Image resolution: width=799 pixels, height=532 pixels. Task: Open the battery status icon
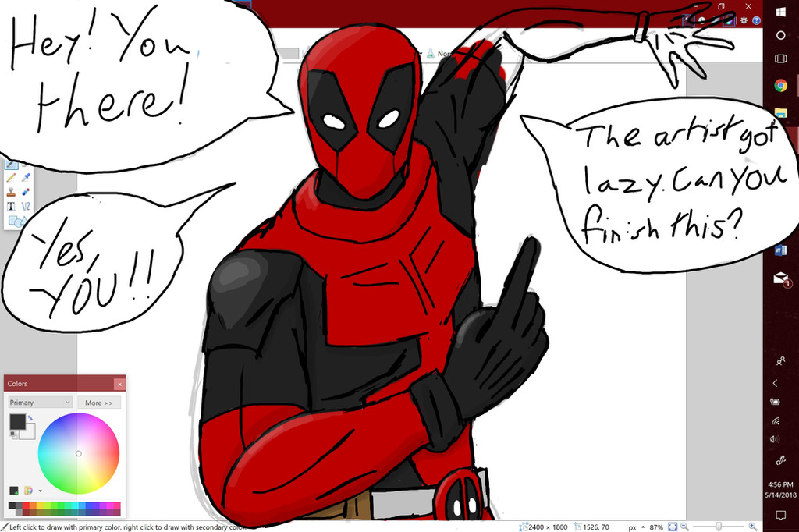tap(775, 402)
